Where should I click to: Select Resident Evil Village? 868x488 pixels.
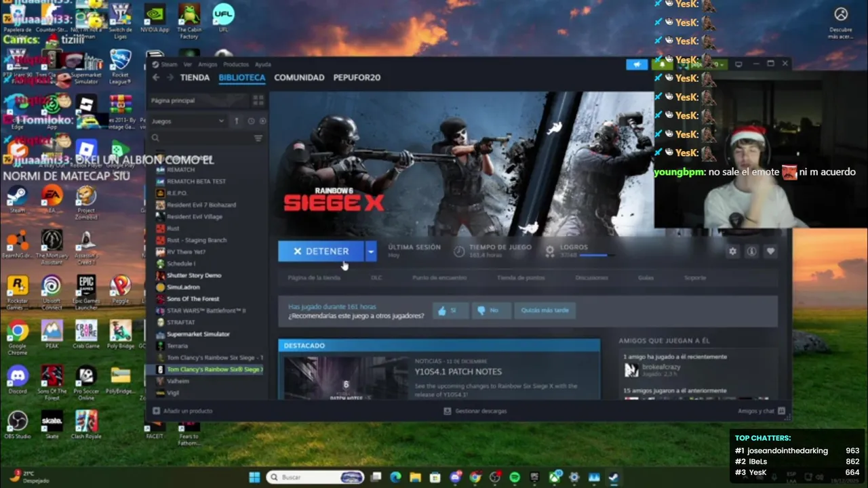(x=194, y=217)
